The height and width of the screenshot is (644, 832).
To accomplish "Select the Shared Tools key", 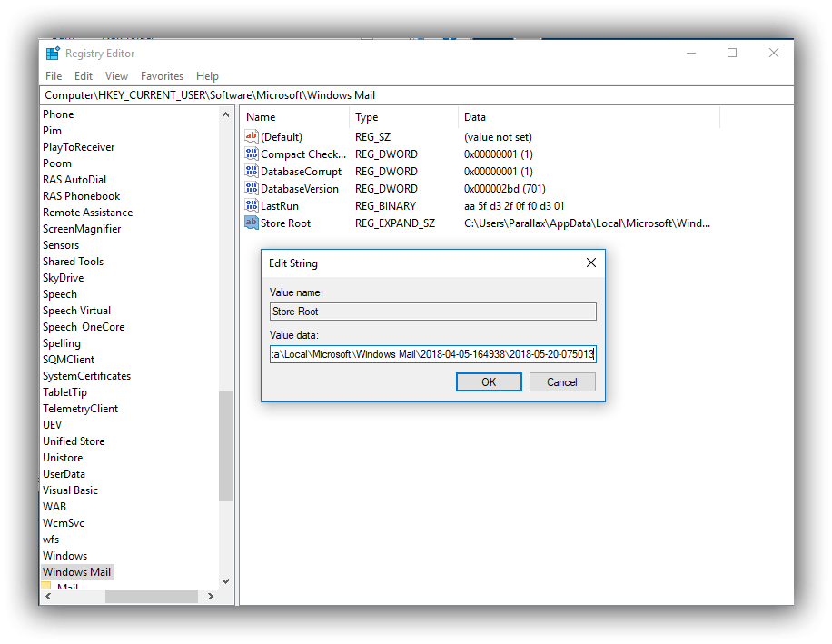I will [x=73, y=262].
